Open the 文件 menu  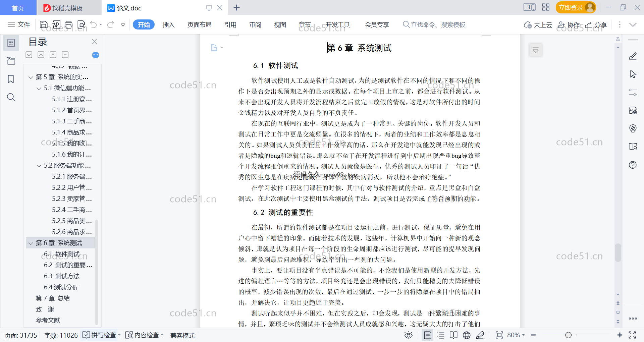point(19,24)
